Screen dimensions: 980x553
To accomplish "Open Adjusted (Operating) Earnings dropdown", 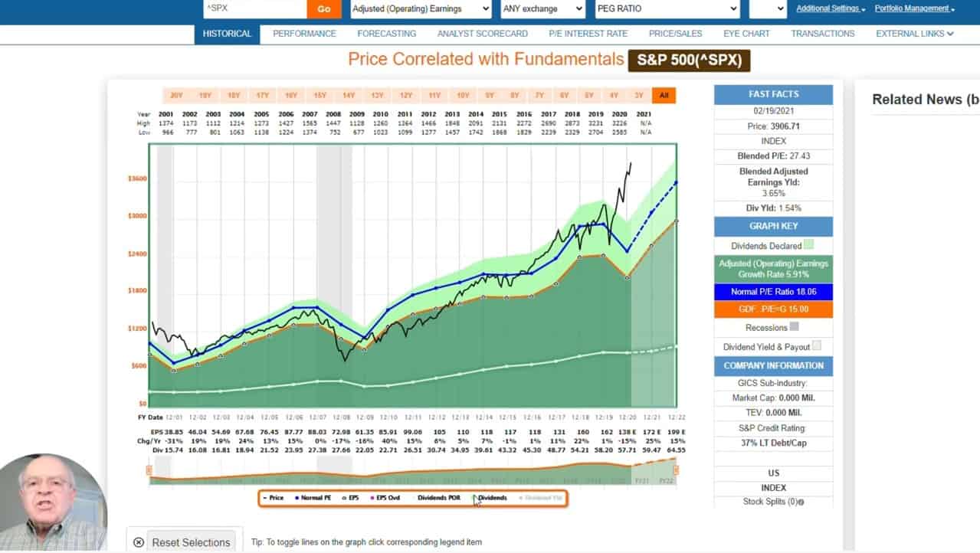I will 421,8.
